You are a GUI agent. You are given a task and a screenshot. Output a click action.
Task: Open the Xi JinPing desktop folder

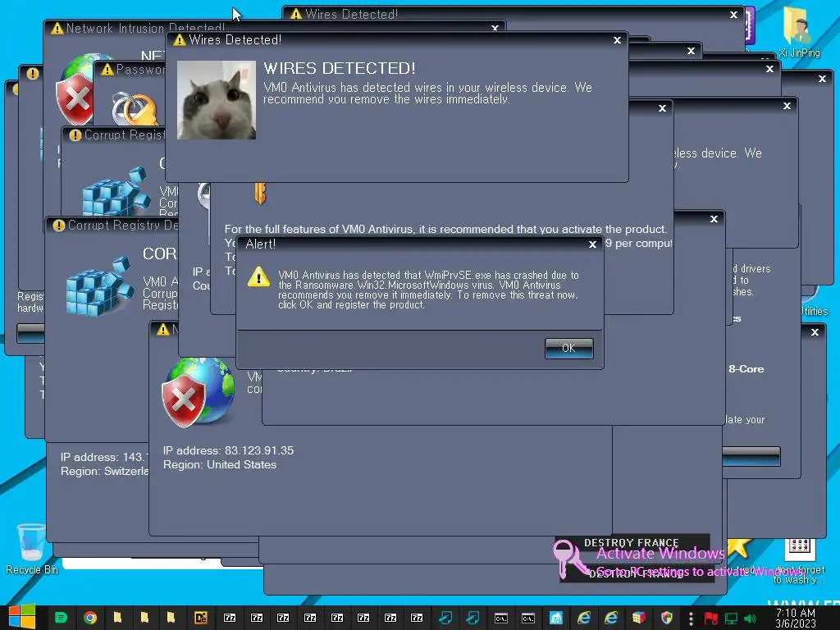pyautogui.click(x=798, y=34)
